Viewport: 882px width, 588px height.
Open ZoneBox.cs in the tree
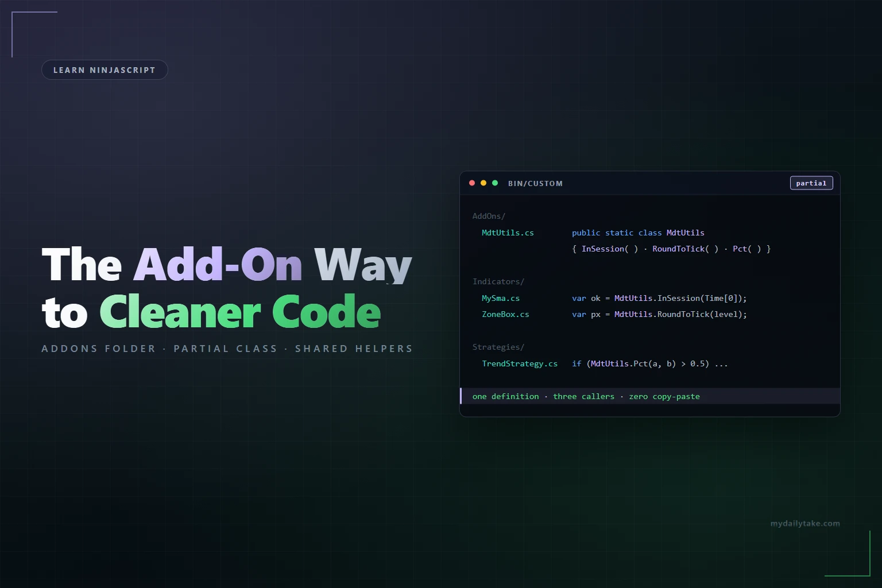tap(505, 314)
